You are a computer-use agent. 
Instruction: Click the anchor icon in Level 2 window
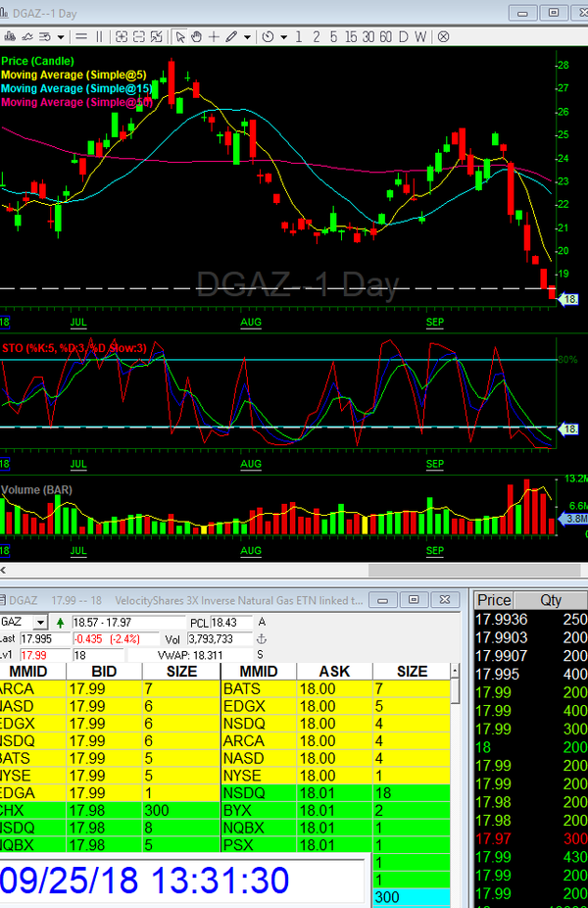pyautogui.click(x=261, y=638)
